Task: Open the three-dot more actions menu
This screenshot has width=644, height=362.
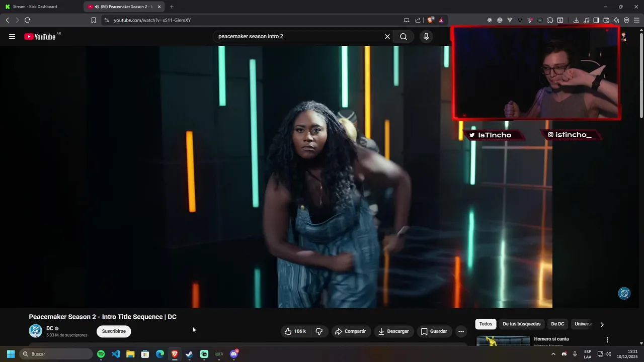Action: [461, 331]
